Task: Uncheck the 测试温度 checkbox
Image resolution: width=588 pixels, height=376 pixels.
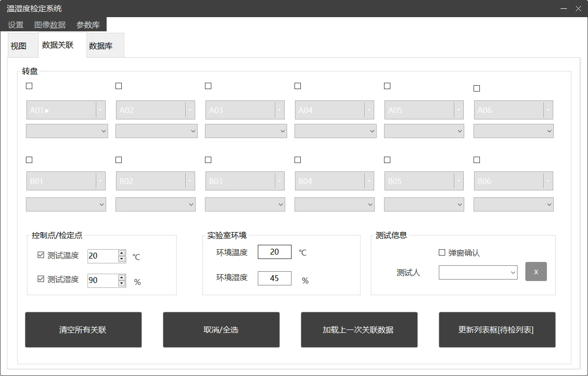Action: 41,255
